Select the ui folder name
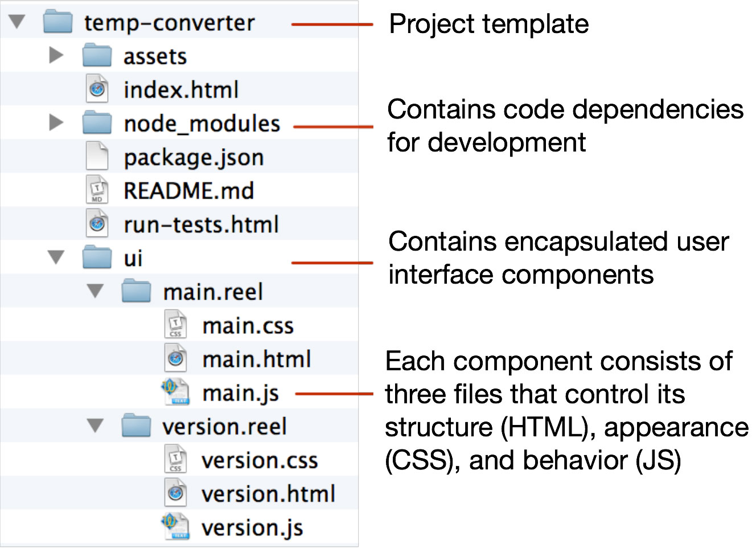 click(133, 258)
